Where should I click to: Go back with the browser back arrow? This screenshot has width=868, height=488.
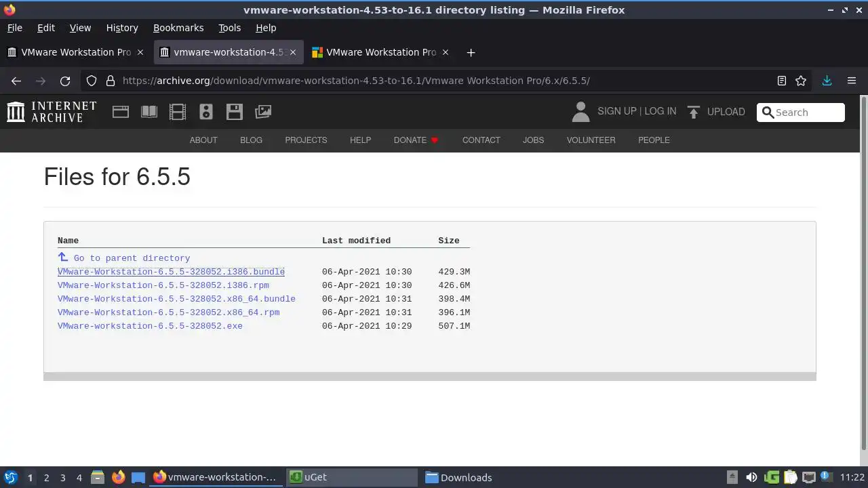pyautogui.click(x=16, y=81)
